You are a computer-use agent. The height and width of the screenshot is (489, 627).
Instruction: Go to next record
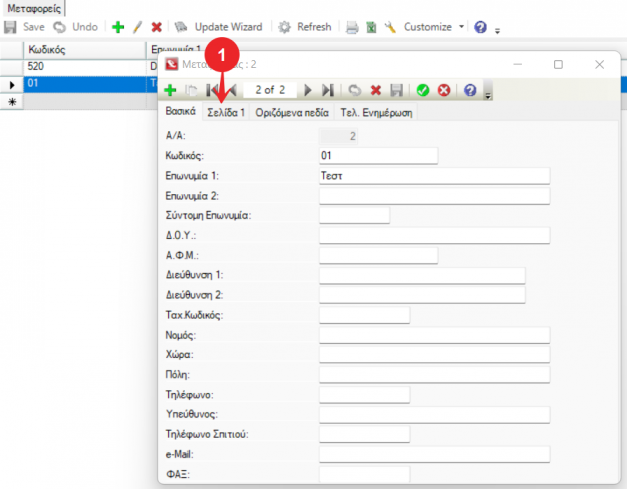pyautogui.click(x=308, y=90)
